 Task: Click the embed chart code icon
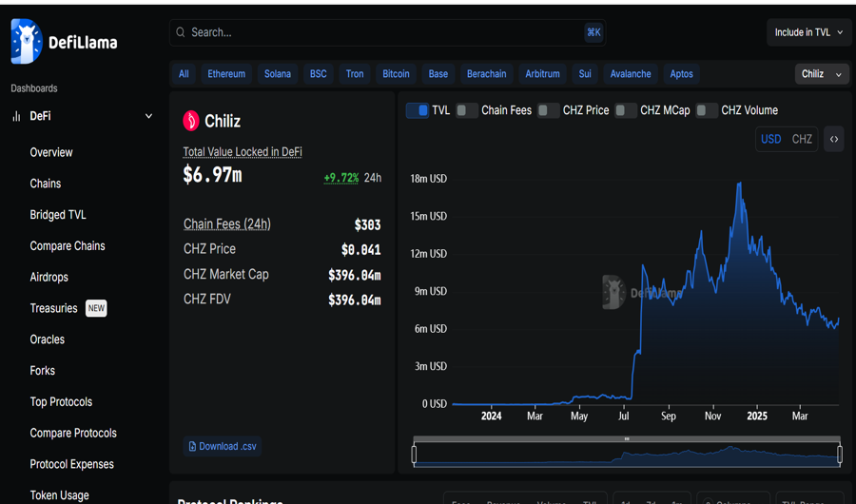[833, 139]
